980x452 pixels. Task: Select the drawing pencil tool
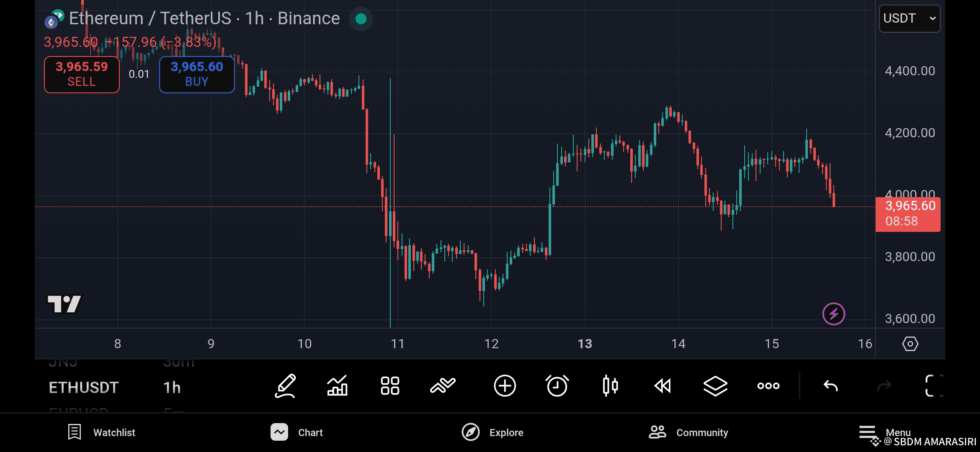285,386
